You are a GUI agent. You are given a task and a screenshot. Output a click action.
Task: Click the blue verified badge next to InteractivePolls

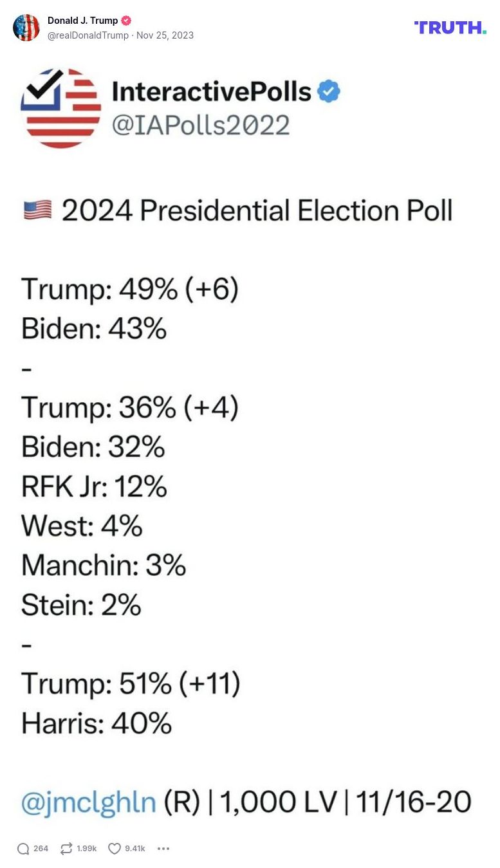click(329, 91)
